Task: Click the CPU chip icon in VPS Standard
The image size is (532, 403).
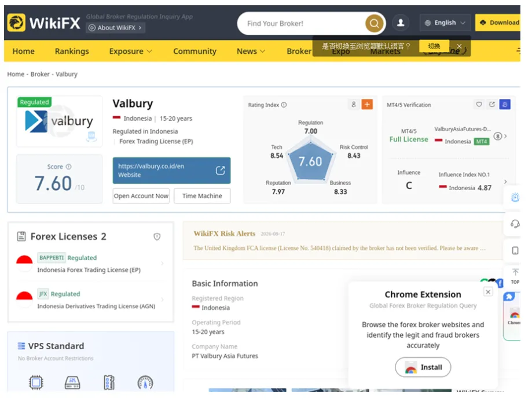Action: 36,383
